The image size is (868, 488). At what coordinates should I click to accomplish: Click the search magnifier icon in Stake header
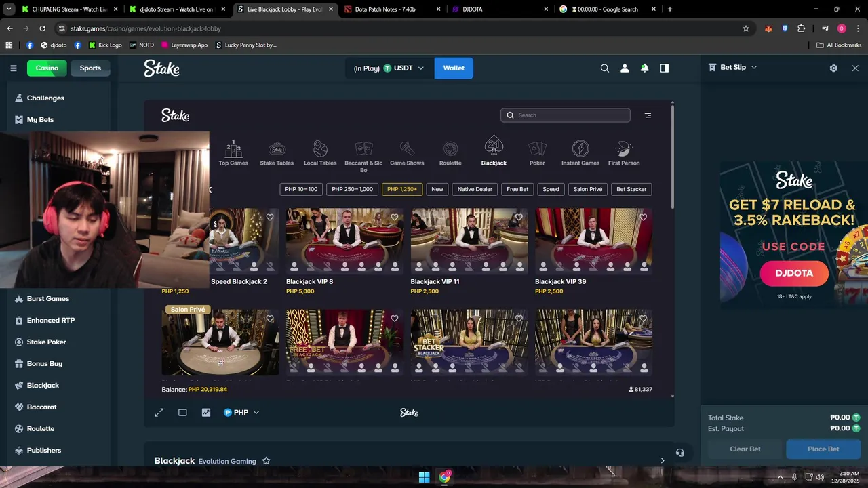(x=605, y=68)
